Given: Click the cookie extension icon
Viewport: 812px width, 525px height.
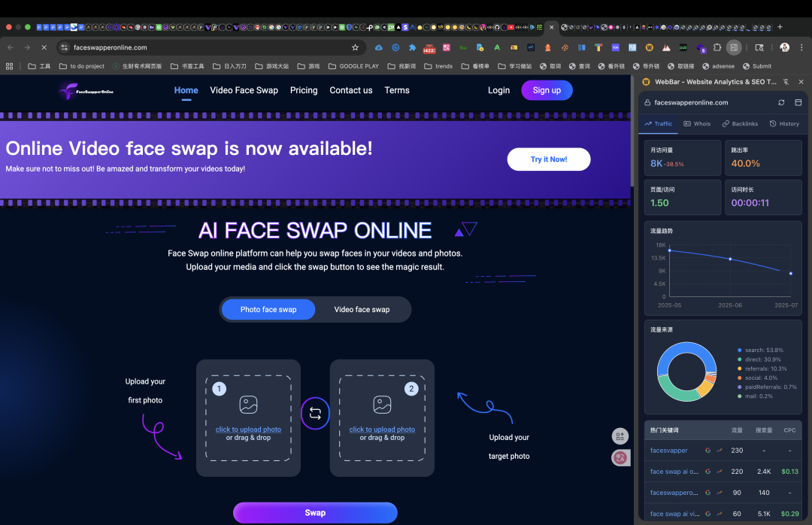Looking at the screenshot, I should coord(565,47).
